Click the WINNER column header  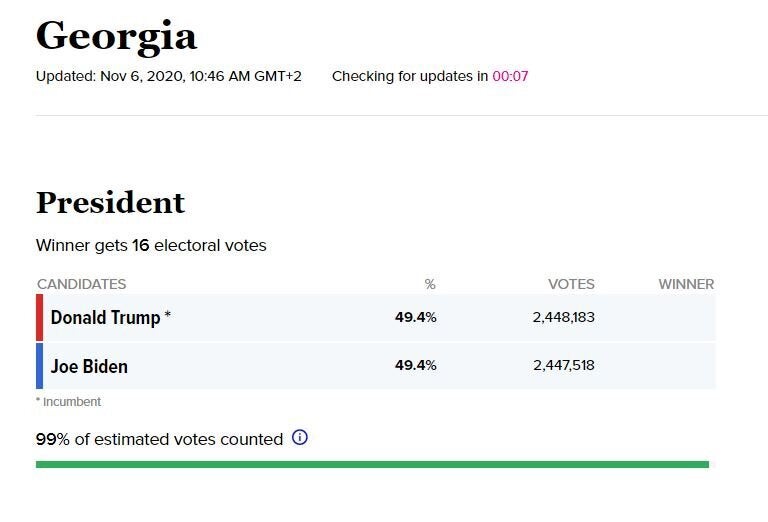(686, 284)
